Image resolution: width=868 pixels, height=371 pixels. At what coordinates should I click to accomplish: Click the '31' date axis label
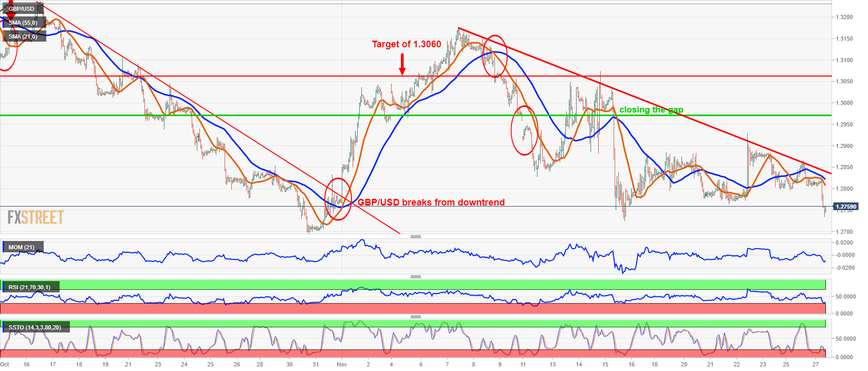[x=316, y=364]
